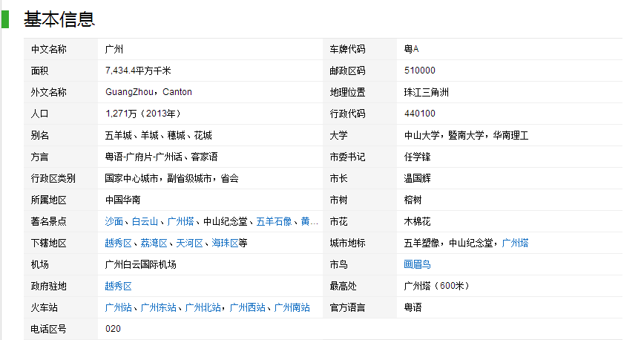Open the 五羊石像 link
644x340 pixels.
[x=274, y=222]
